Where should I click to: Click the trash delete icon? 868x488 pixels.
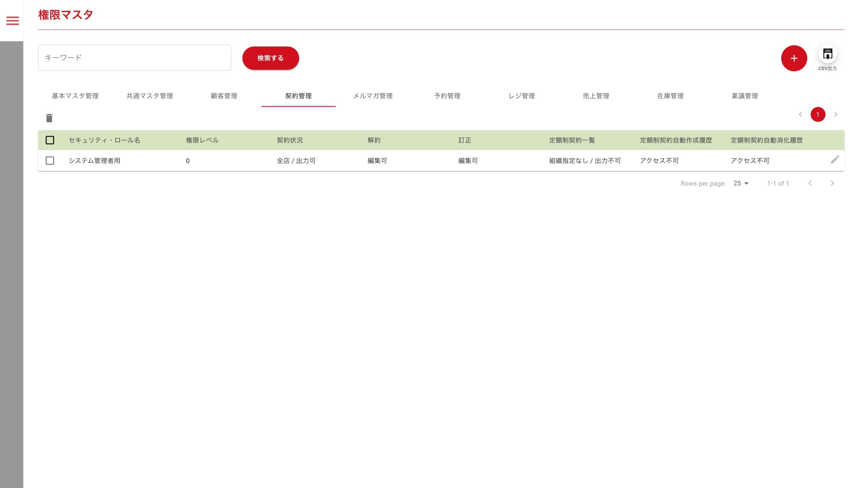[x=49, y=118]
